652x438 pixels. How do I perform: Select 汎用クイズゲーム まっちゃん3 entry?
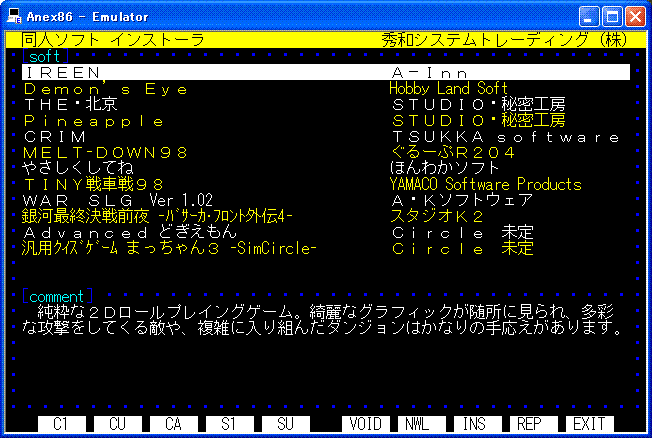pos(169,248)
